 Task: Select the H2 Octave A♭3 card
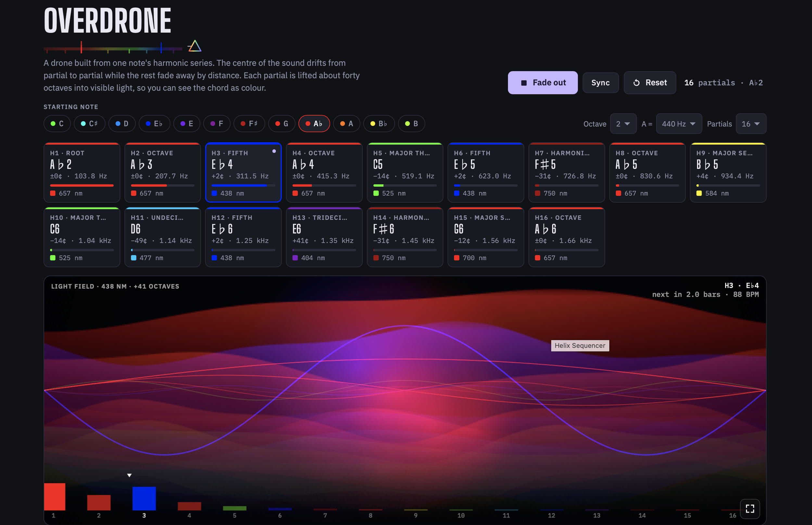click(162, 172)
